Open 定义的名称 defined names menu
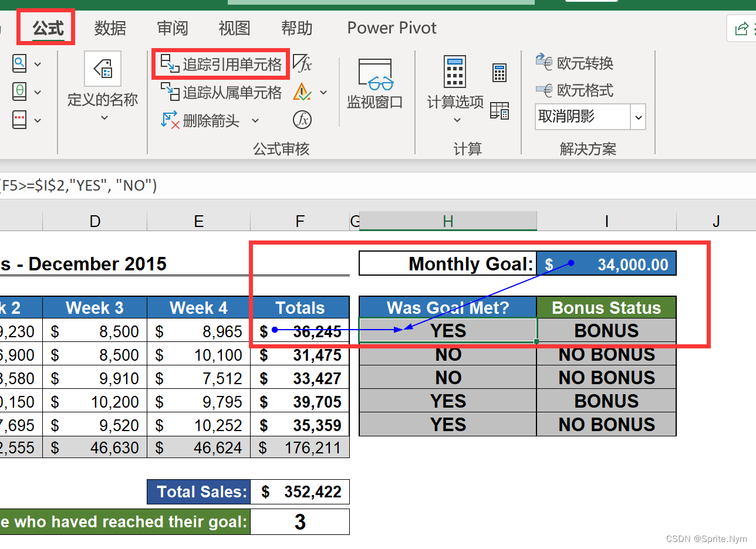Image resolution: width=756 pixels, height=549 pixels. 103,86
